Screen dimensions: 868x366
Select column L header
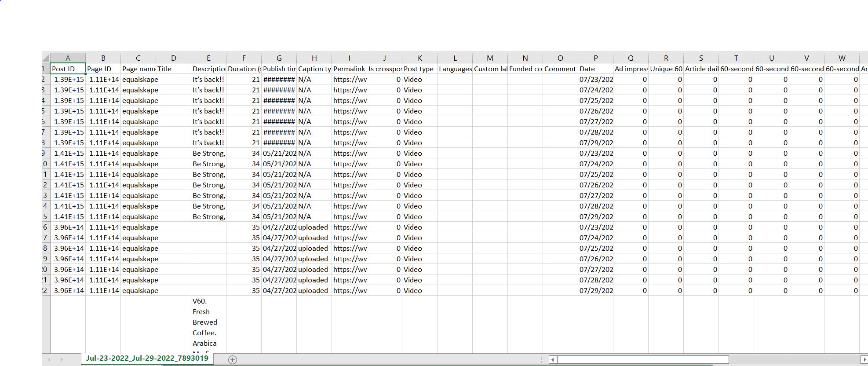coord(455,58)
